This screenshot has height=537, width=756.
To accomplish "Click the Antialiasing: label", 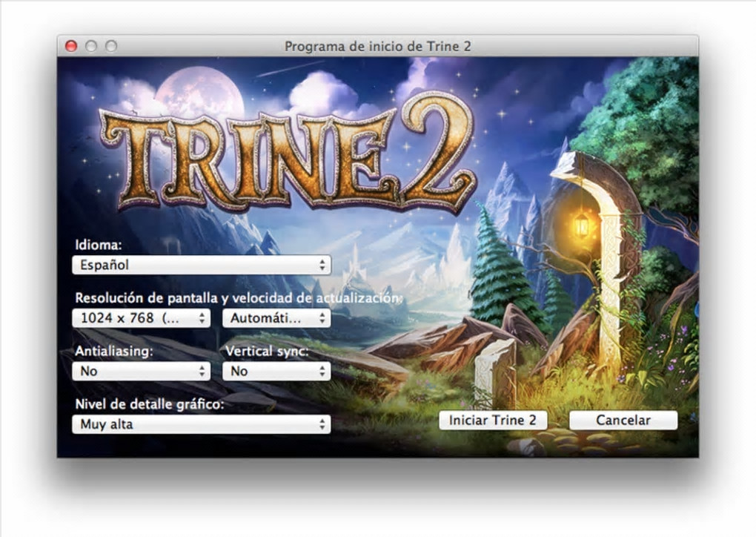I will coord(114,351).
